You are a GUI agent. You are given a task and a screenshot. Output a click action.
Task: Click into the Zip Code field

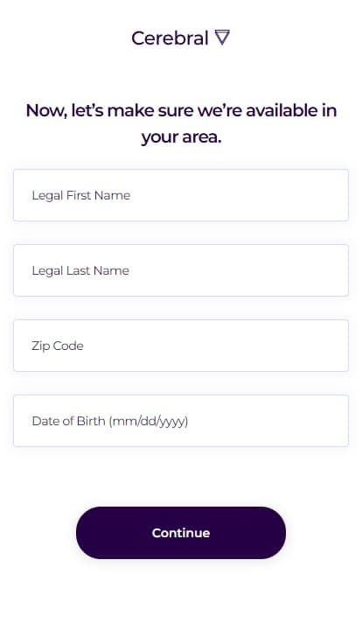point(181,346)
